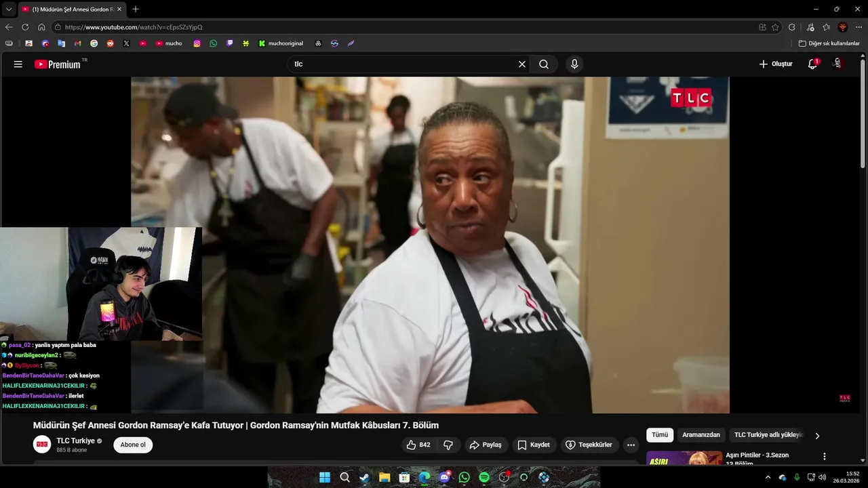Open the Reddit bookmark
Screen dimensions: 868x488
(x=110, y=43)
